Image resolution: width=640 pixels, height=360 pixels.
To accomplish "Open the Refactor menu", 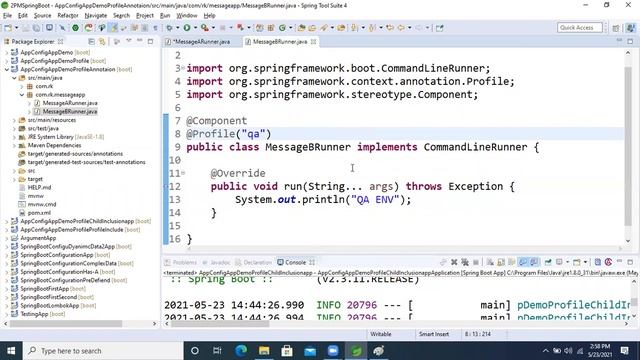I will [68, 16].
